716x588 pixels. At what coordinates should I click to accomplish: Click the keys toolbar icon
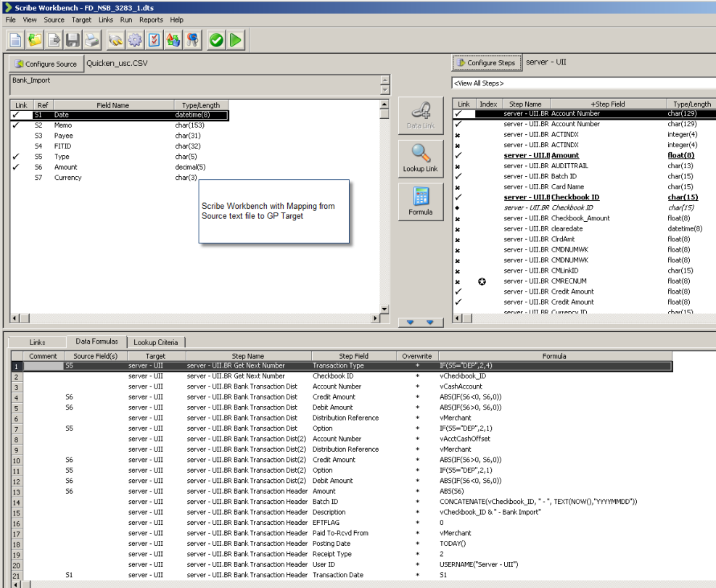tap(193, 40)
